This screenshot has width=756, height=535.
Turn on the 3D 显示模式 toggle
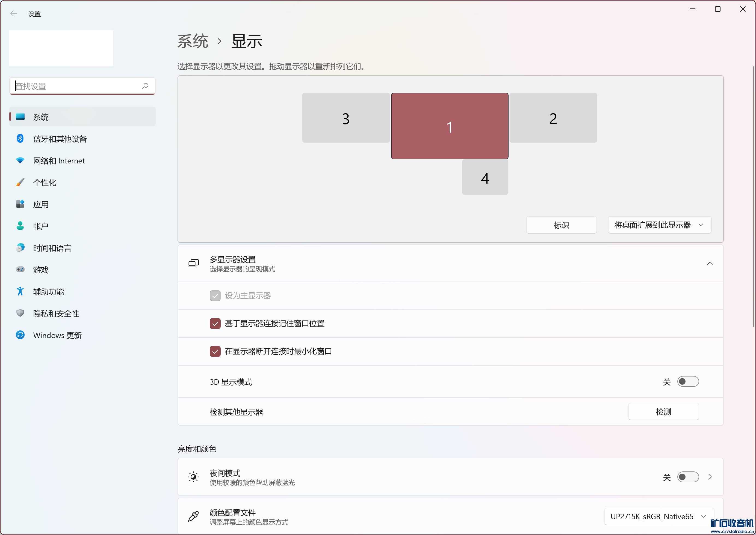click(x=688, y=381)
